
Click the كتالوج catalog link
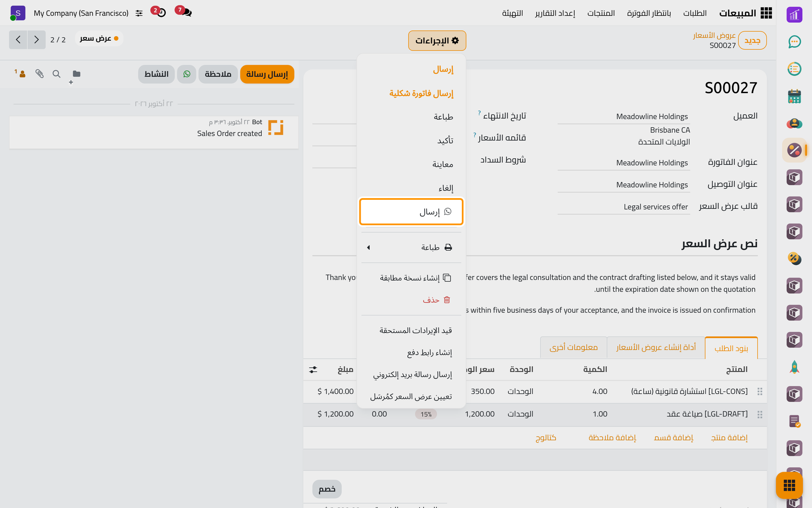(546, 437)
